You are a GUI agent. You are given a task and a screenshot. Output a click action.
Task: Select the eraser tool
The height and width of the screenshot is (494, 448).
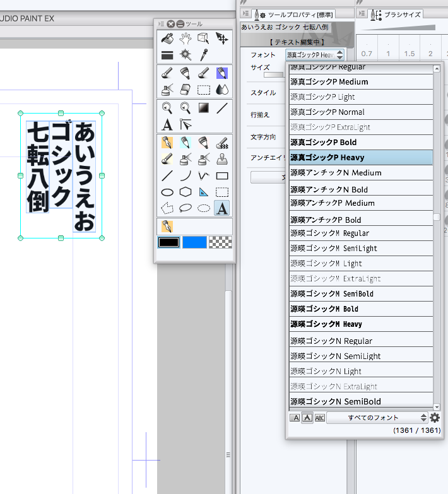click(x=185, y=89)
